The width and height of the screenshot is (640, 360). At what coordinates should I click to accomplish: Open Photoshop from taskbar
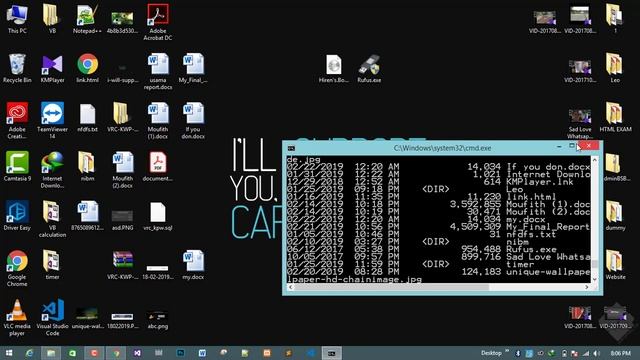(x=180, y=353)
